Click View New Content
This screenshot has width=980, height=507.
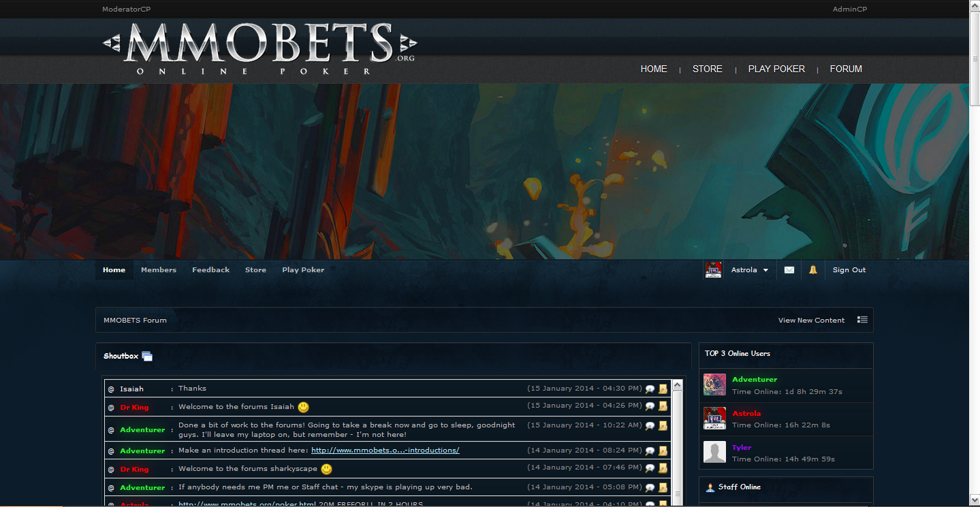(x=811, y=320)
